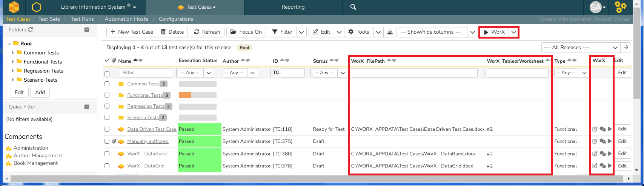Switch to the Test Sets tab
Screen dimensions: 644x186
(x=49, y=19)
